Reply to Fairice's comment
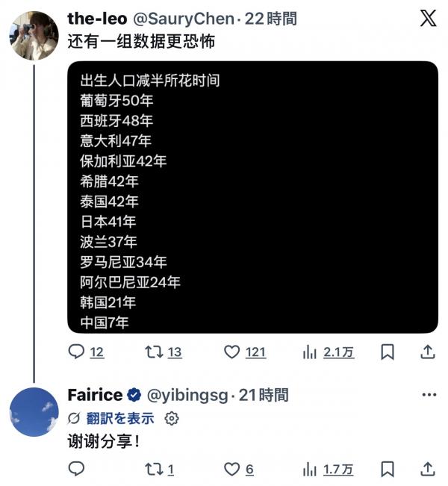Image resolution: width=448 pixels, height=486 pixels. (77, 469)
